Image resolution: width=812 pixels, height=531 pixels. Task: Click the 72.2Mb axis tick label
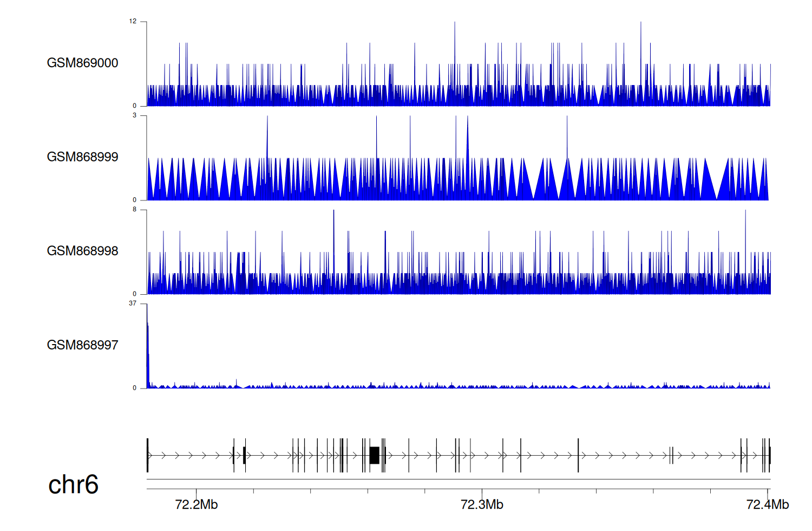(196, 504)
